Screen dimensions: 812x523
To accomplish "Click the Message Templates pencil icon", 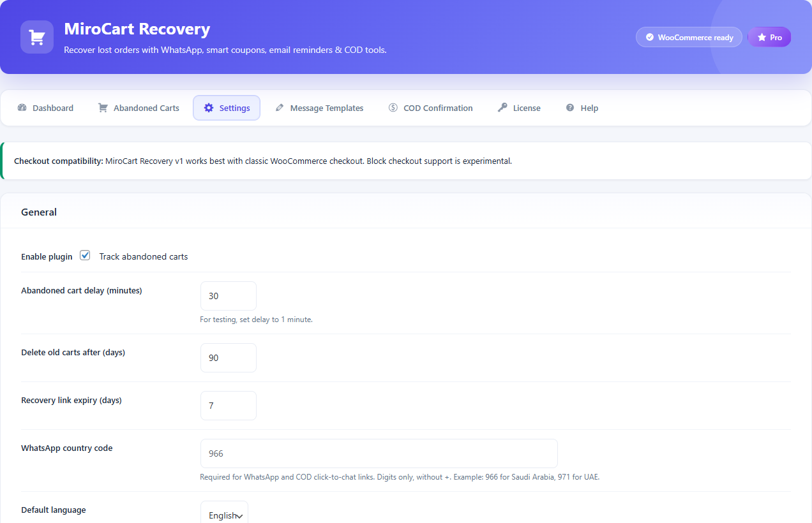I will point(280,108).
